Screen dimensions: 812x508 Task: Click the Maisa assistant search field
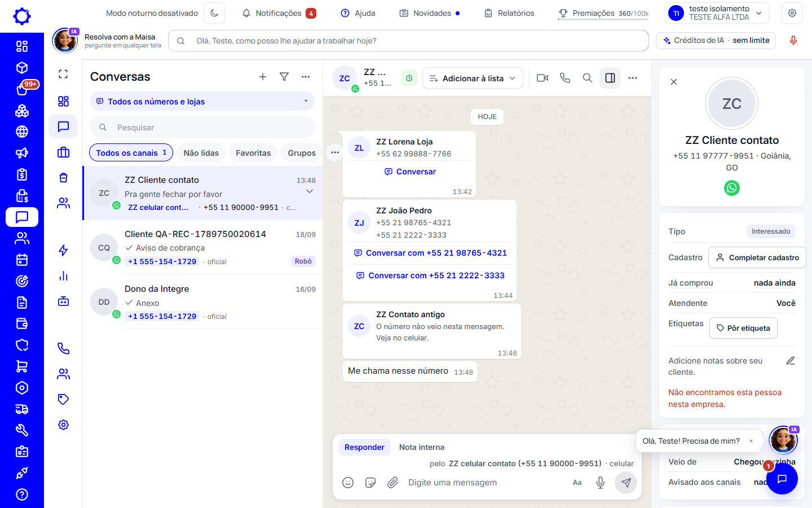click(x=408, y=41)
